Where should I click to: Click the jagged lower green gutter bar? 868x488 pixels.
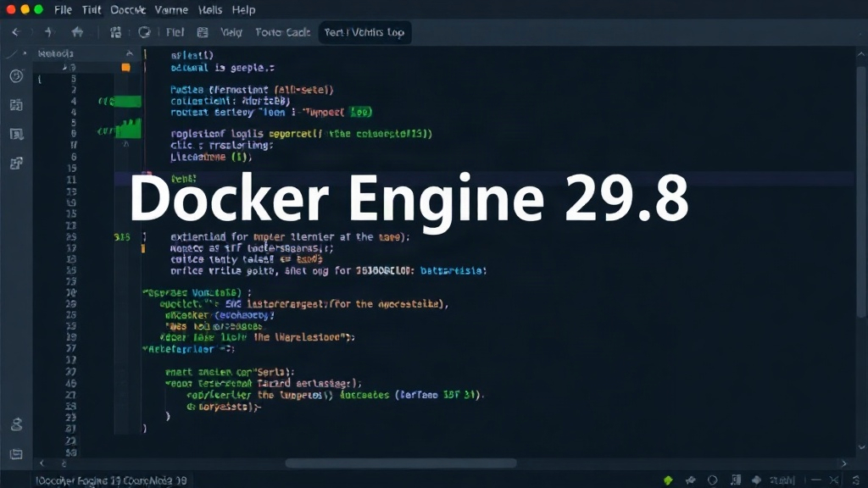[x=129, y=129]
